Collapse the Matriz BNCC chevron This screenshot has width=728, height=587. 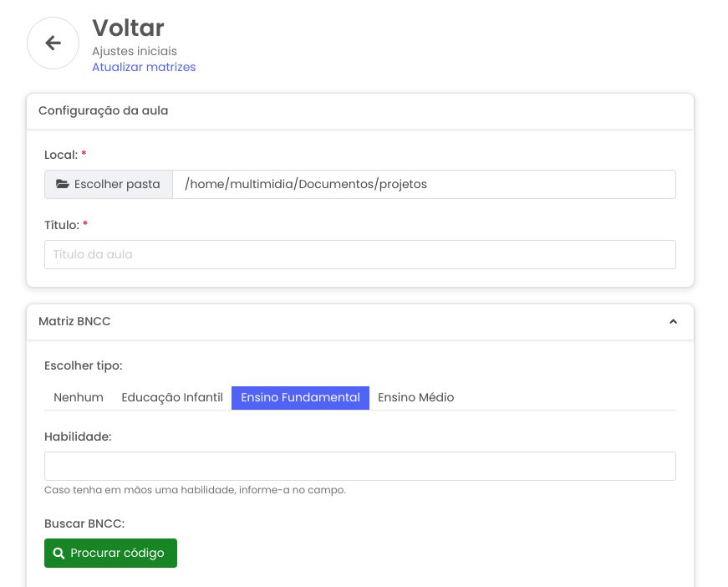tap(673, 322)
